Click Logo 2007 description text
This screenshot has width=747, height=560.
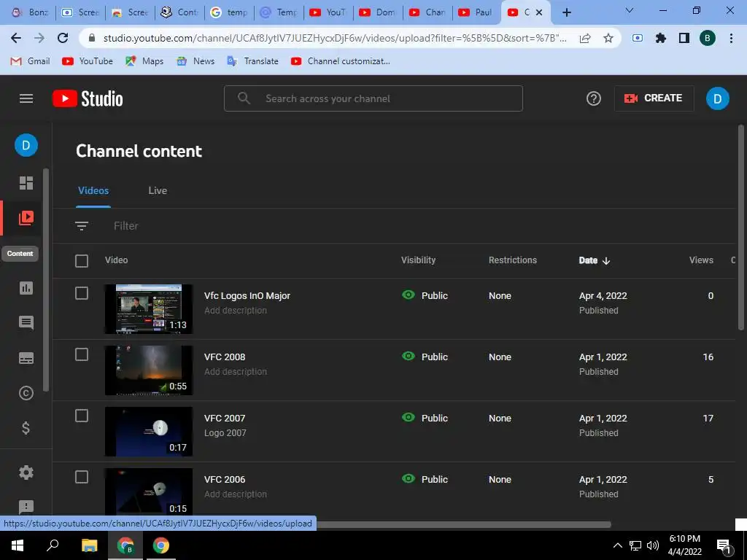pyautogui.click(x=225, y=433)
